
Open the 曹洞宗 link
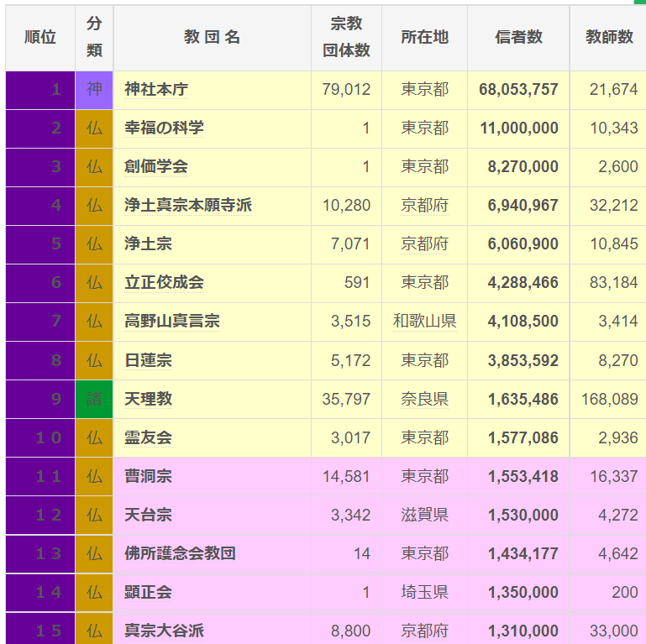coord(148,476)
